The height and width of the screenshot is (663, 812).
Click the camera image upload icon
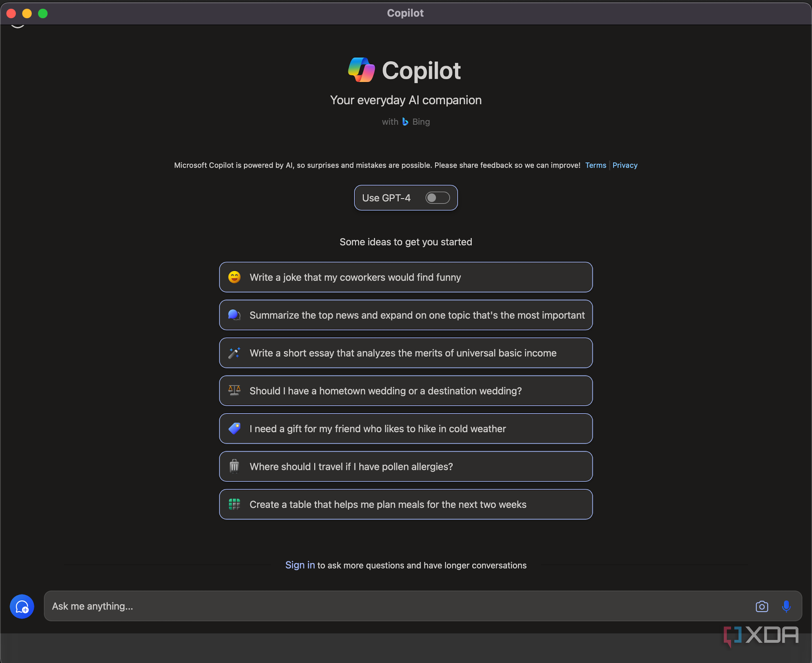762,606
